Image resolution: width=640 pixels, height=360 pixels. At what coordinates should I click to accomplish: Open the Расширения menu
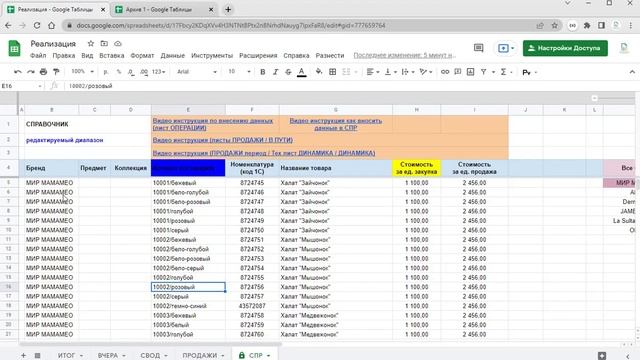258,56
